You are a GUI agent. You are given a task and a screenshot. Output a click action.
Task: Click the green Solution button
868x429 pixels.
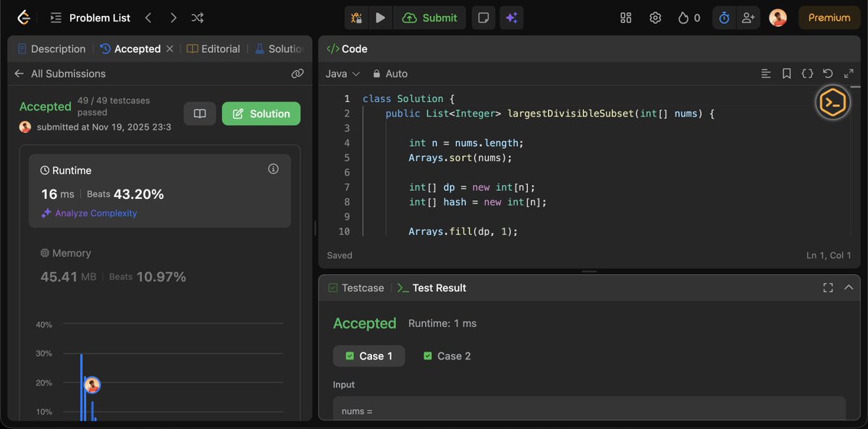click(x=261, y=114)
